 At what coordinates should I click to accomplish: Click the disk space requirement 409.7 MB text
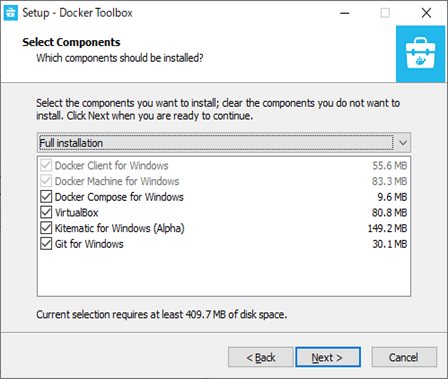(162, 314)
